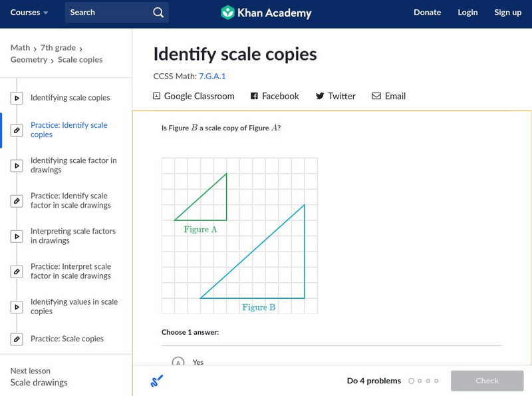Open the Courses dropdown menu

click(29, 13)
